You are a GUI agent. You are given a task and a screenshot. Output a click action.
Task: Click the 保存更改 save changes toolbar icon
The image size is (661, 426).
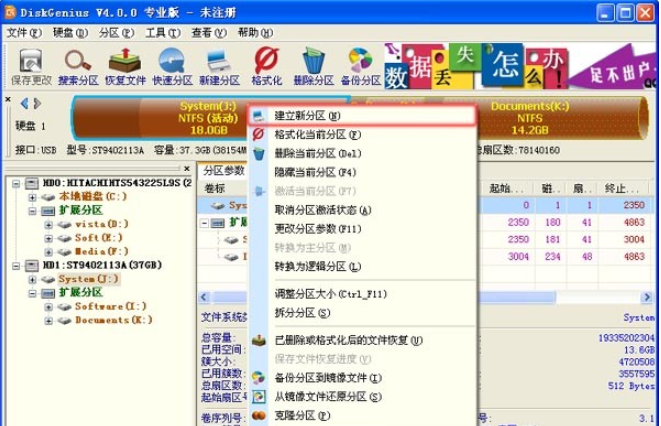[x=31, y=60]
